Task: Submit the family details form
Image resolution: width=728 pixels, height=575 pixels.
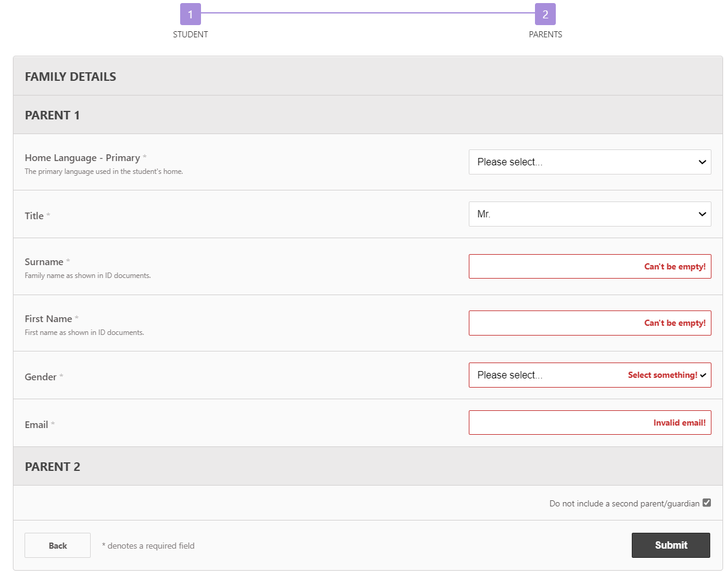Action: pyautogui.click(x=671, y=545)
